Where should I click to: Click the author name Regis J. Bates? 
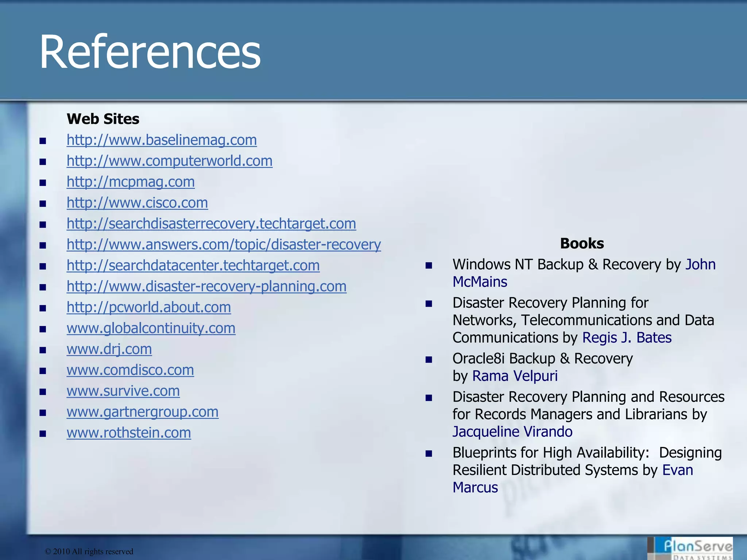(x=627, y=338)
